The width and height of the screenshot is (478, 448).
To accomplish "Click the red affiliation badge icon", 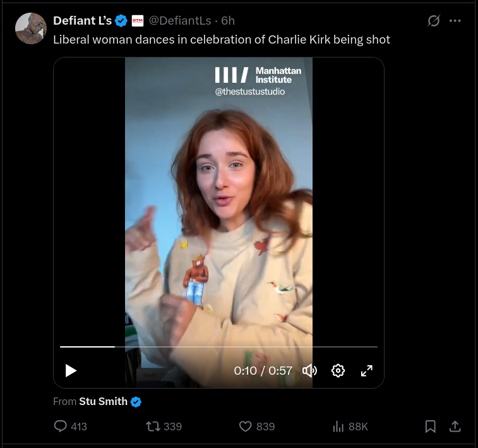I will click(x=138, y=21).
